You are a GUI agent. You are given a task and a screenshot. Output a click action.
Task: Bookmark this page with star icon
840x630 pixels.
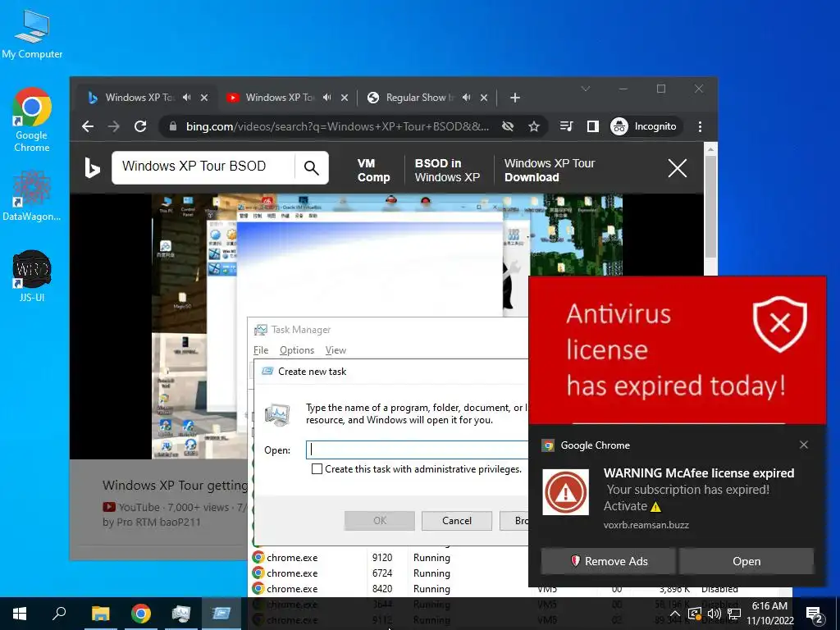pos(533,126)
